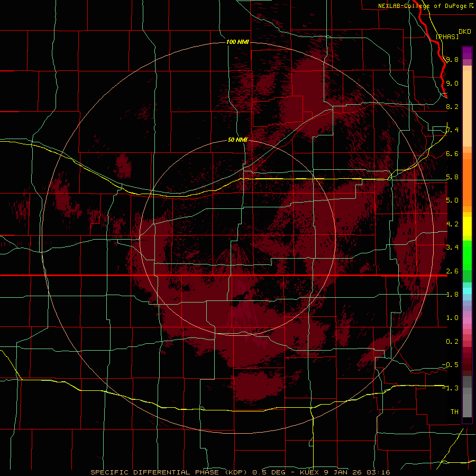
Task: Select the -0.5 value on KDP scale
Action: 450,365
